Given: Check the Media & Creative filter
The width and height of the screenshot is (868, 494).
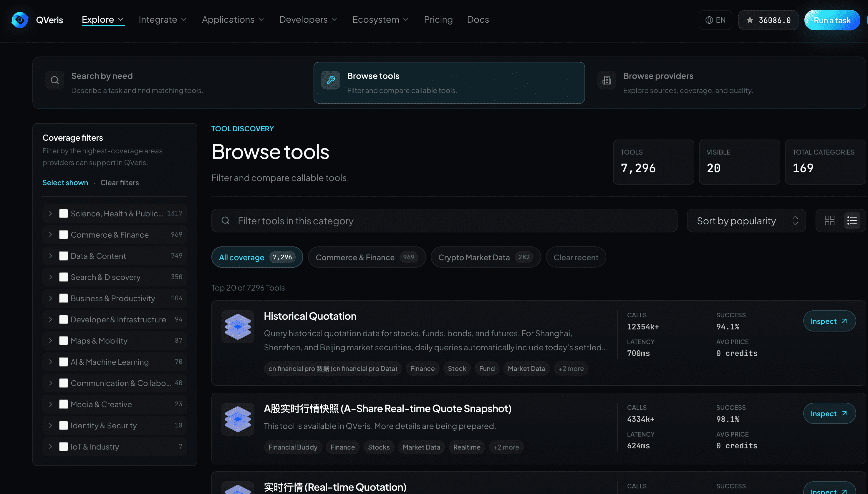Looking at the screenshot, I should (x=64, y=405).
